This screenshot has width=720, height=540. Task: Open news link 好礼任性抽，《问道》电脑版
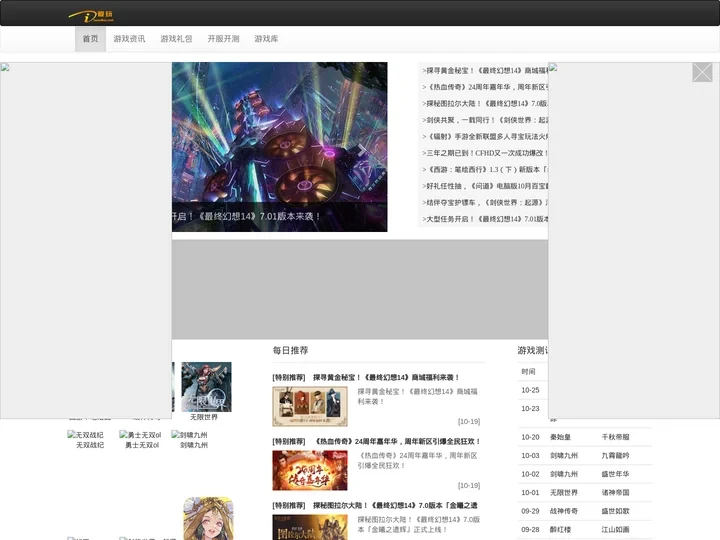pos(485,186)
